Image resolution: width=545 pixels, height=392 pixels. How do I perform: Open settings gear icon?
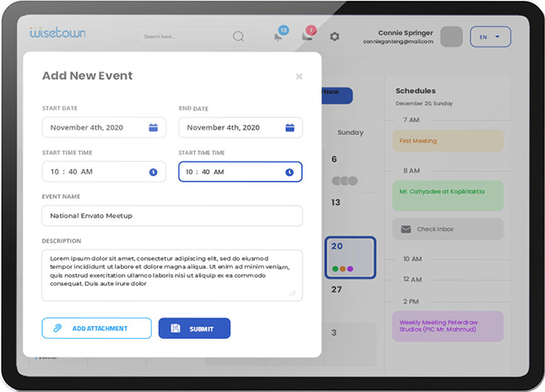point(334,36)
